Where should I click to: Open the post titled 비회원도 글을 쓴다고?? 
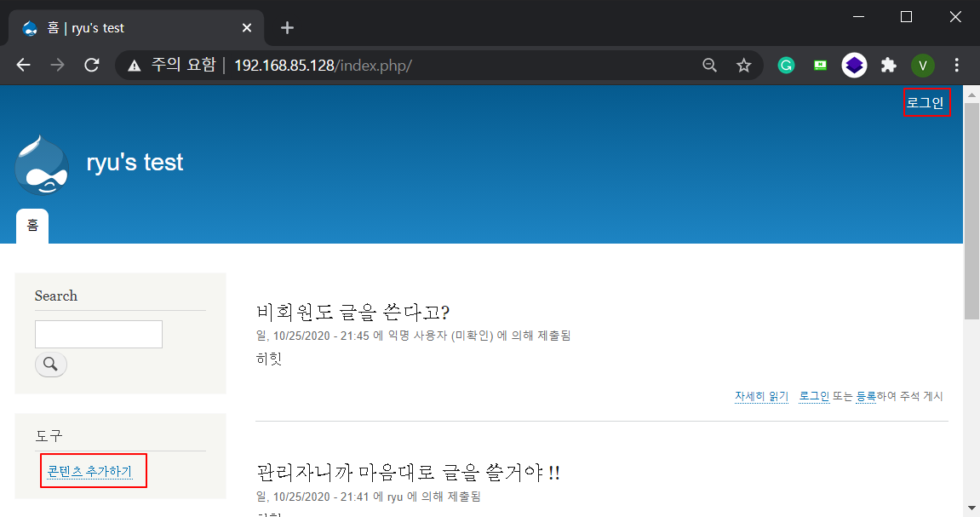[353, 312]
